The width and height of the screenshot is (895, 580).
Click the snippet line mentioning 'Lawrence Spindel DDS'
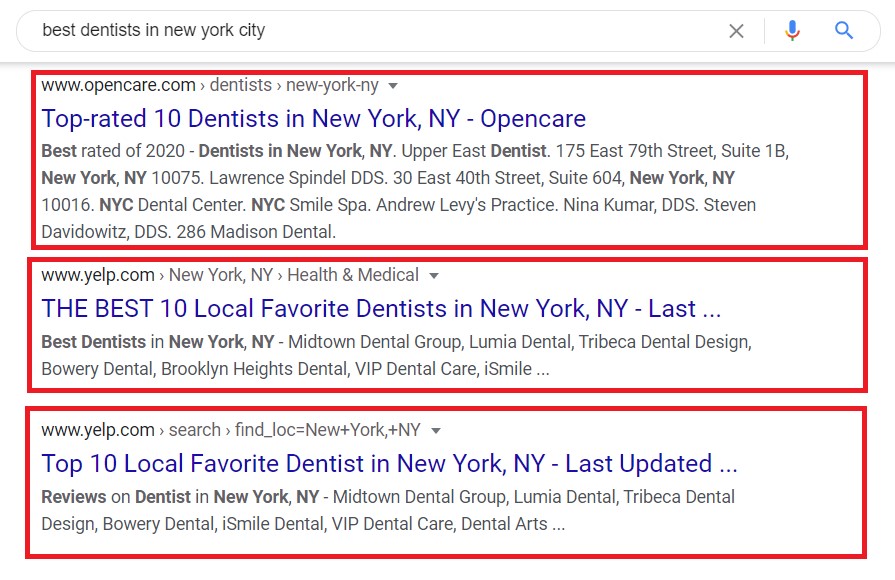[x=388, y=178]
